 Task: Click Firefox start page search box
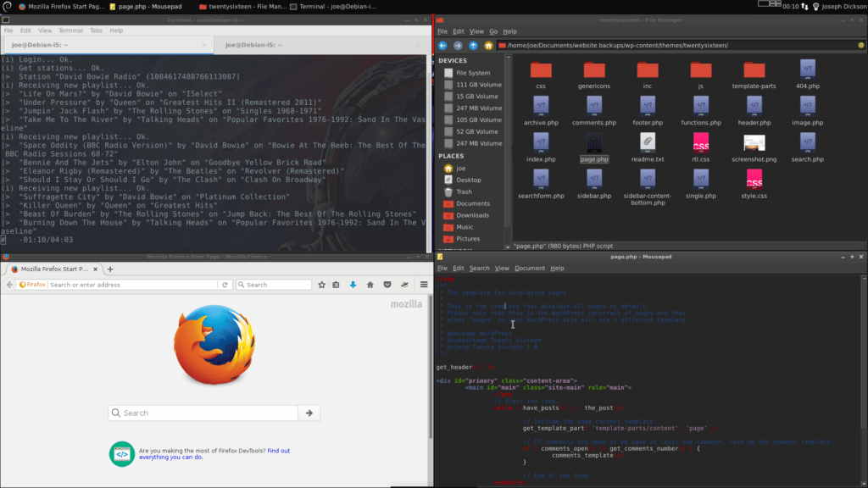click(x=203, y=413)
